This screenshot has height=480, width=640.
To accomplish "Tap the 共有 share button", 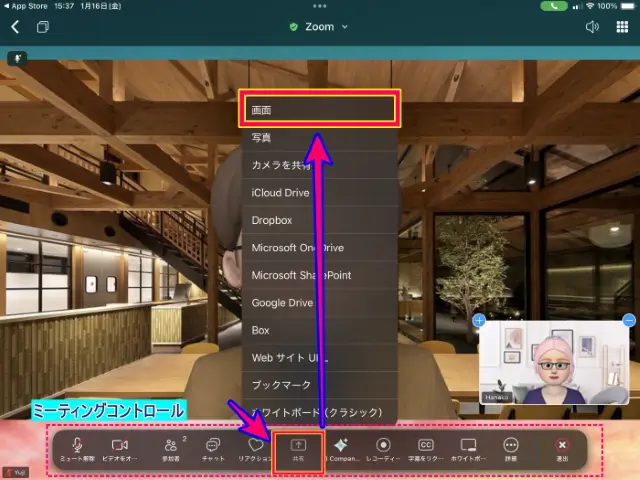I will [298, 451].
